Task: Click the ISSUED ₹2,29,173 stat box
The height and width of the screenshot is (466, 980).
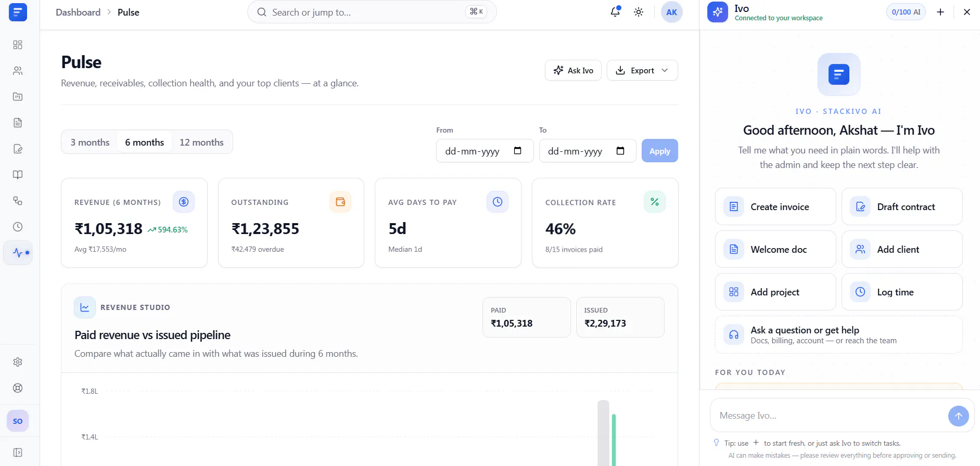Action: [x=620, y=317]
